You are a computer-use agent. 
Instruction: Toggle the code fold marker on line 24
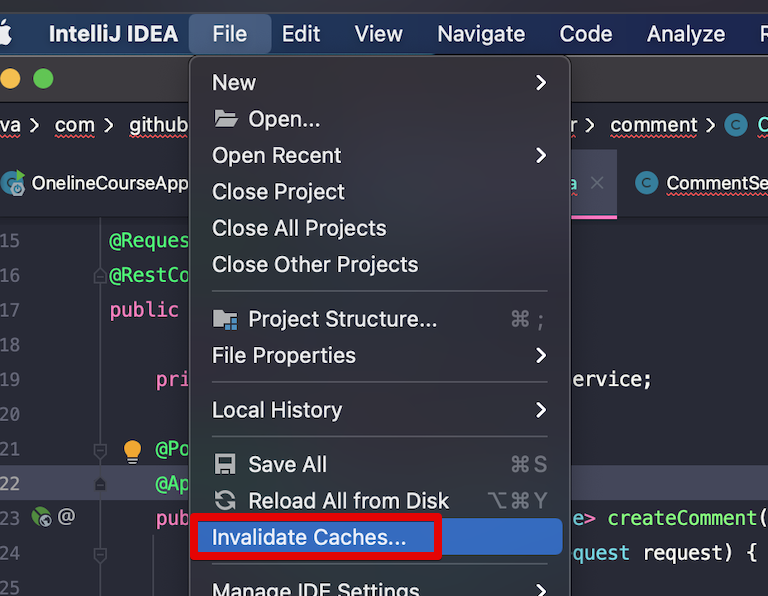click(x=100, y=555)
